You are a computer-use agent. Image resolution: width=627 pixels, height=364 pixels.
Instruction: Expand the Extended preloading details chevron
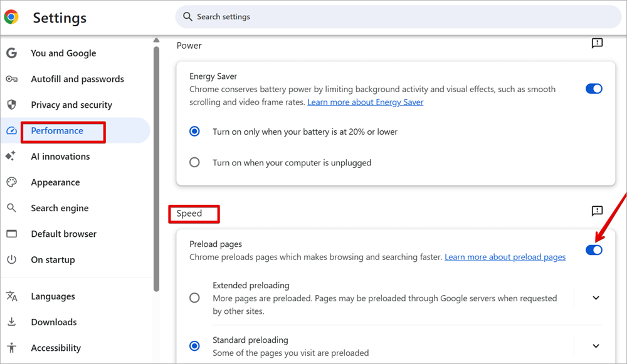click(x=595, y=298)
